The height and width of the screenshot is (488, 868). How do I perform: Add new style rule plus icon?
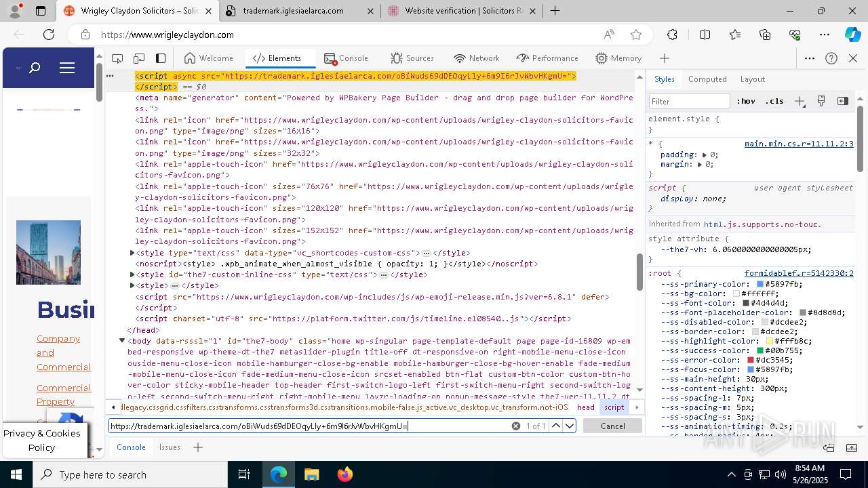click(800, 101)
